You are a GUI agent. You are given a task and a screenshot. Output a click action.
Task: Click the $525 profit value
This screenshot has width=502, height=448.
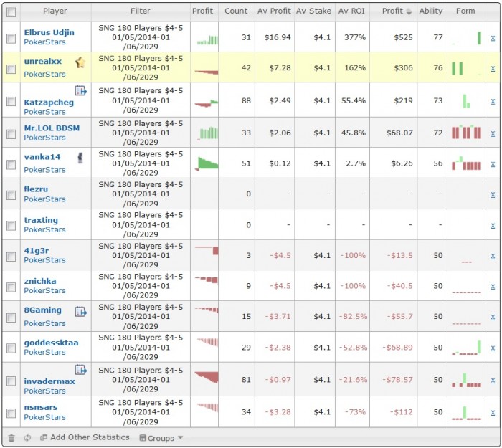(403, 37)
